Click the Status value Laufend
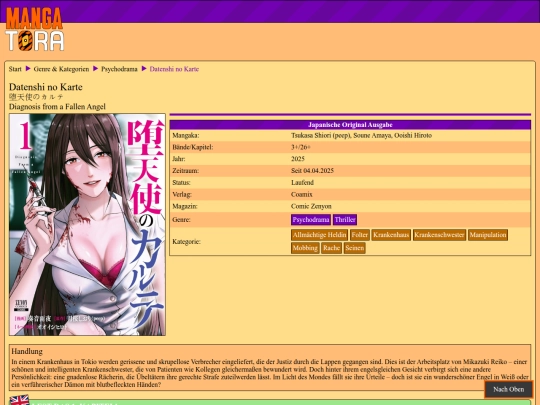This screenshot has width=540, height=405. tap(302, 182)
